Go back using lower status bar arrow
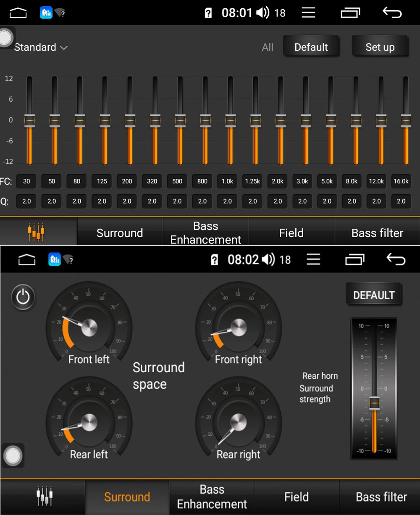The height and width of the screenshot is (515, 420). [x=396, y=259]
